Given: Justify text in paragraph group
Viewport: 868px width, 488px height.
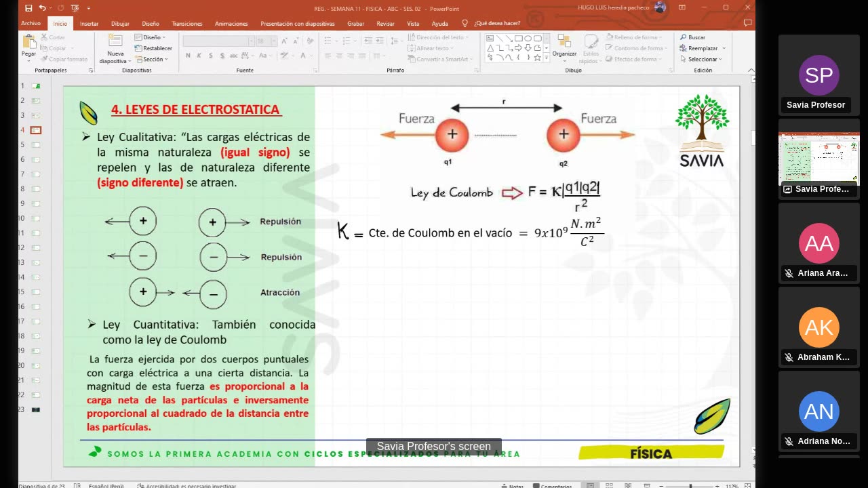Looking at the screenshot, I should pyautogui.click(x=362, y=56).
